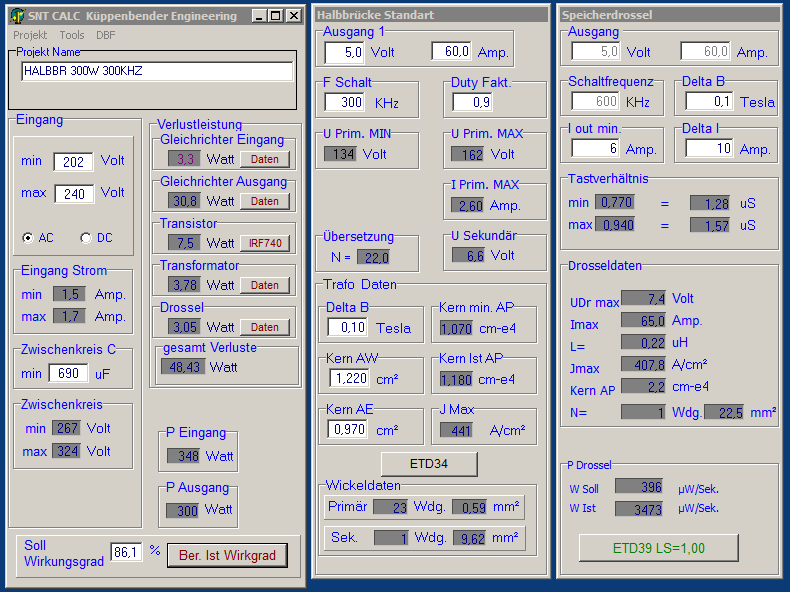Maximize the SNT CALC window
The width and height of the screenshot is (790, 592).
click(276, 16)
